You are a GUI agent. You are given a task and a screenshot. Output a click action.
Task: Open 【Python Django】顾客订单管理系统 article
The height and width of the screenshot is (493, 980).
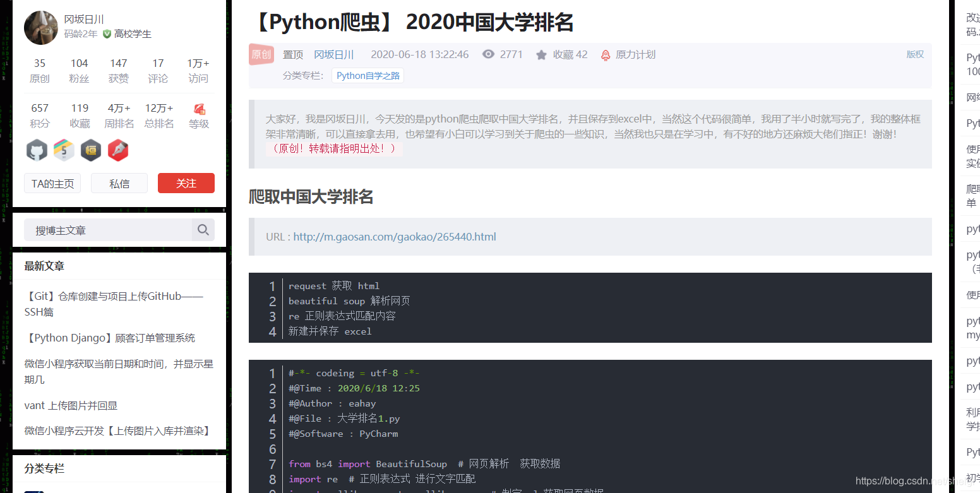pyautogui.click(x=110, y=338)
